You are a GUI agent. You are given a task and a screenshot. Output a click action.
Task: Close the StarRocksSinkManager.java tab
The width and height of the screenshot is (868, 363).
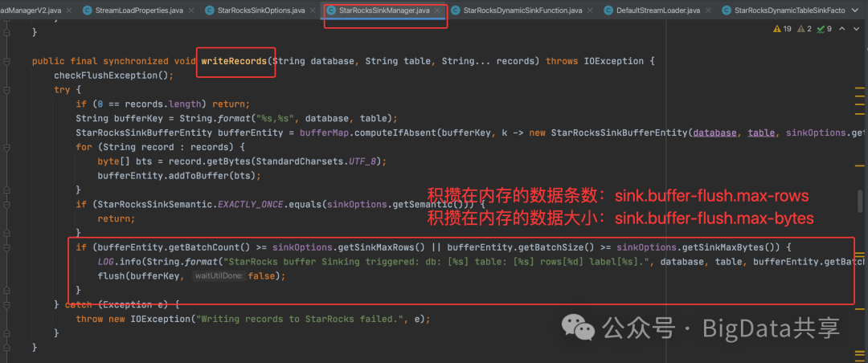pos(436,10)
